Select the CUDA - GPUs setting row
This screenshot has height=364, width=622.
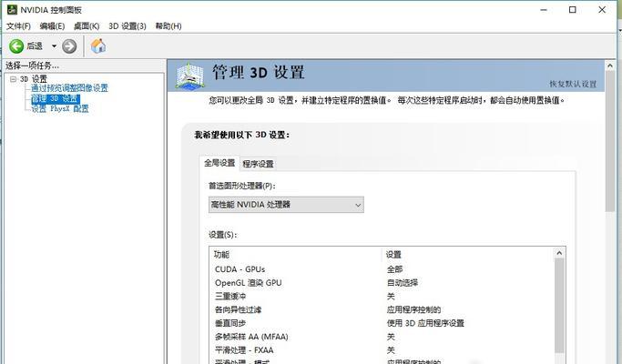tap(382, 269)
